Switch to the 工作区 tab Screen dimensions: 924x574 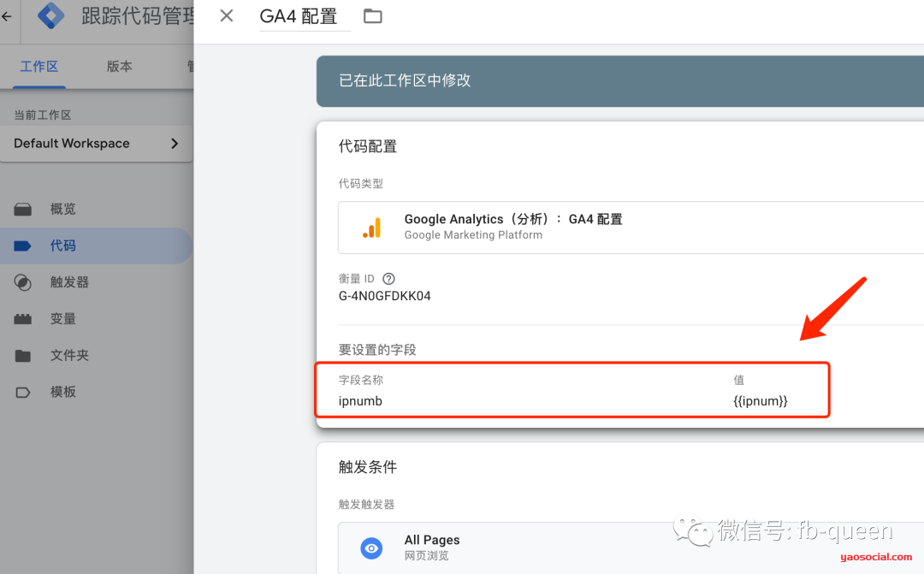(x=38, y=66)
